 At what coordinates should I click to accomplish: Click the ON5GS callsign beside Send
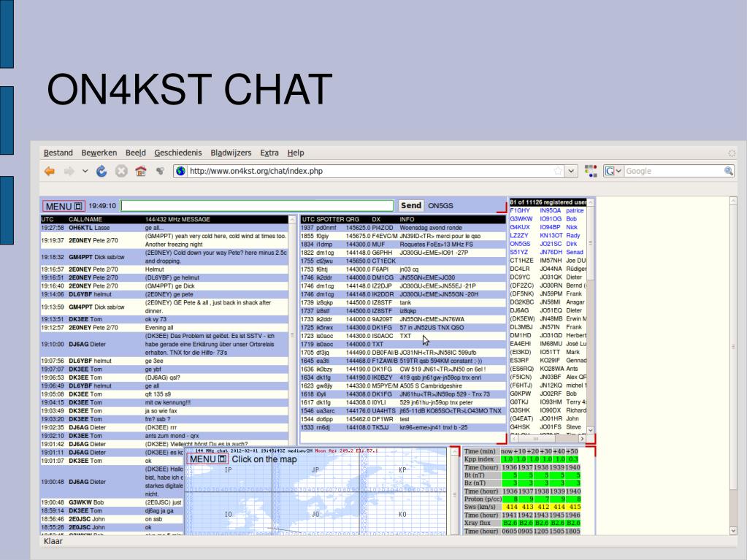click(x=440, y=206)
